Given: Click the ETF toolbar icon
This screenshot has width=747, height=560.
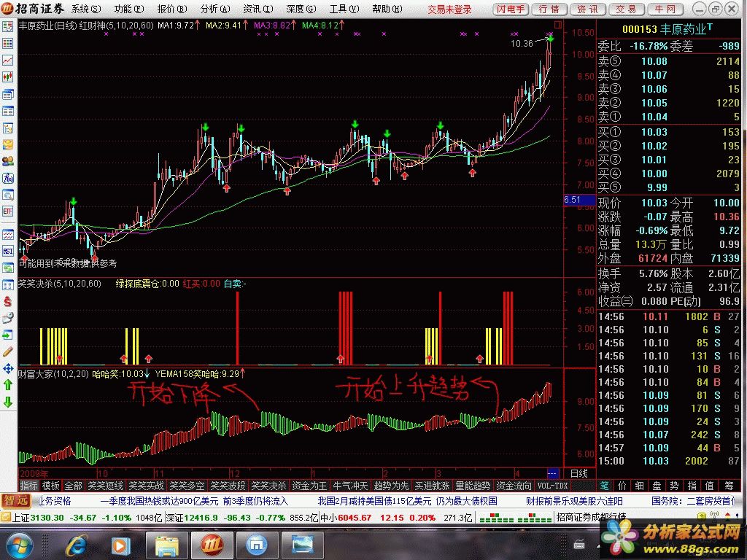Looking at the screenshot, I should coord(7,211).
